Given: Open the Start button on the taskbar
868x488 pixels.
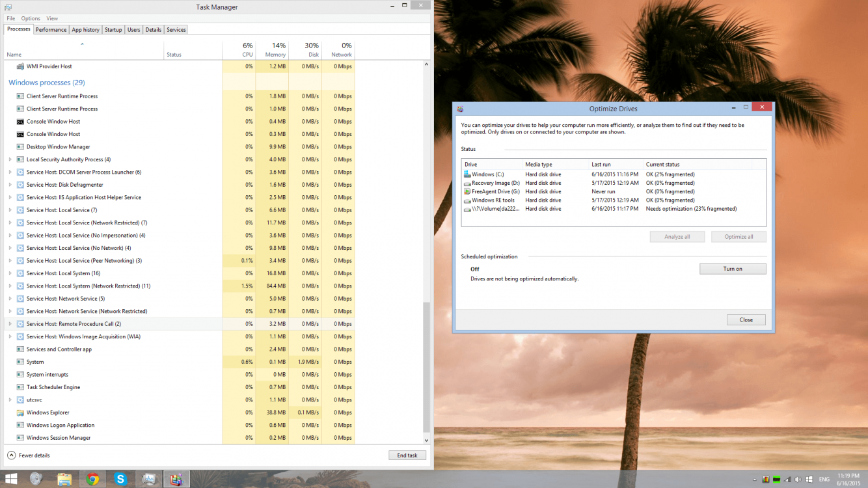Looking at the screenshot, I should 11,480.
